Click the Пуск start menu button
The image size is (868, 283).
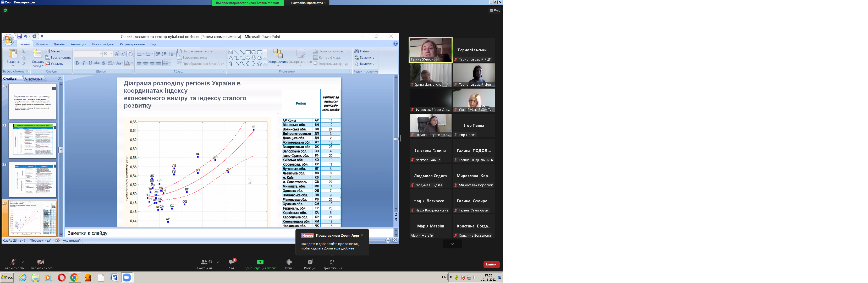[x=7, y=277]
